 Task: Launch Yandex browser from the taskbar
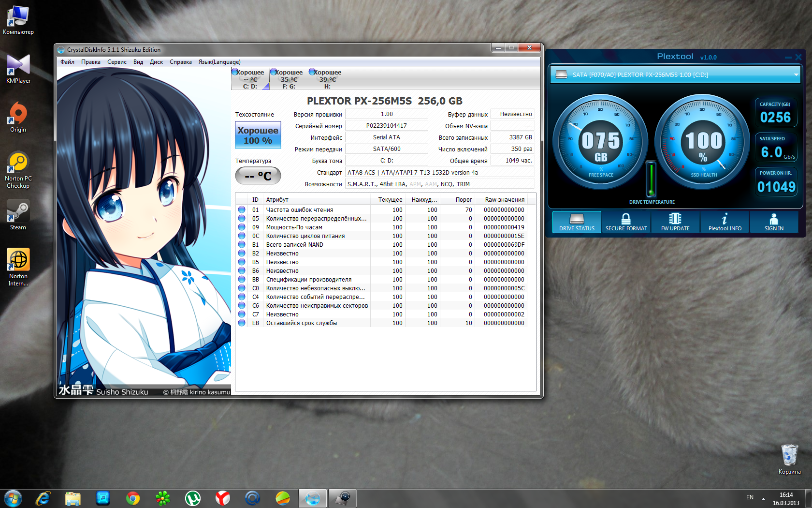[223, 498]
